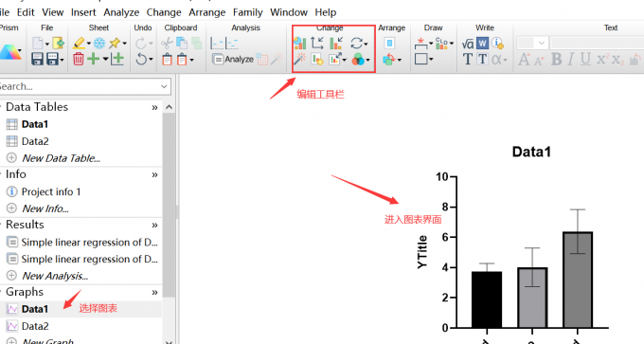This screenshot has width=644, height=344.
Task: Click New Info... link
Action: 45,208
